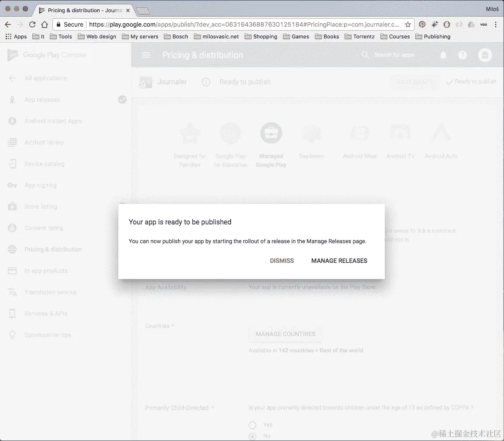Screen dimensions: 504x441
Task: Open the App signing section
Action: pos(41,185)
